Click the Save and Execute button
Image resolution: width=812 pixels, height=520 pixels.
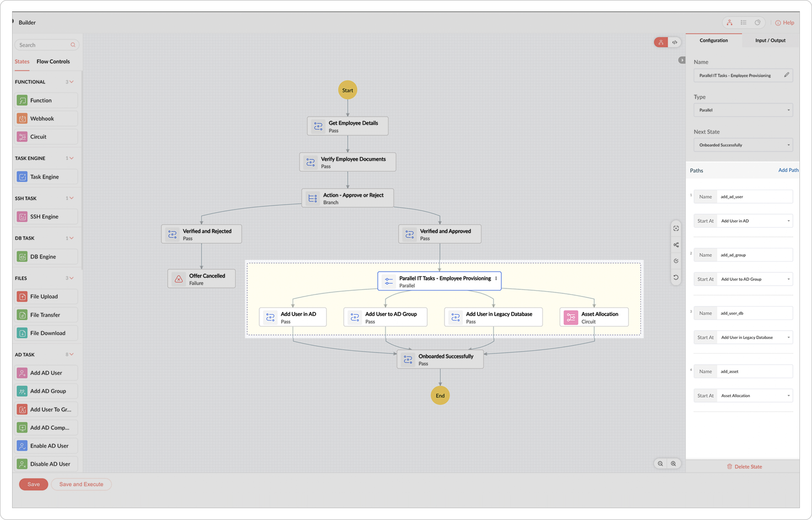[x=81, y=484]
